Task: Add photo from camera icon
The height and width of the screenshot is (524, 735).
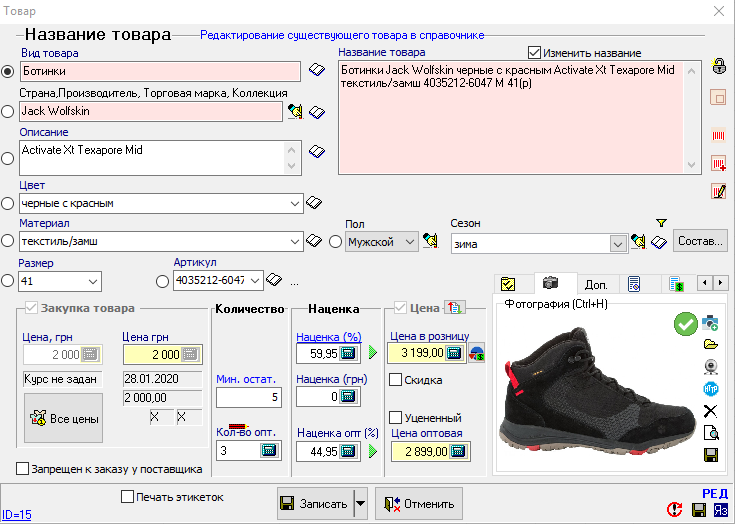Action: pyautogui.click(x=711, y=323)
